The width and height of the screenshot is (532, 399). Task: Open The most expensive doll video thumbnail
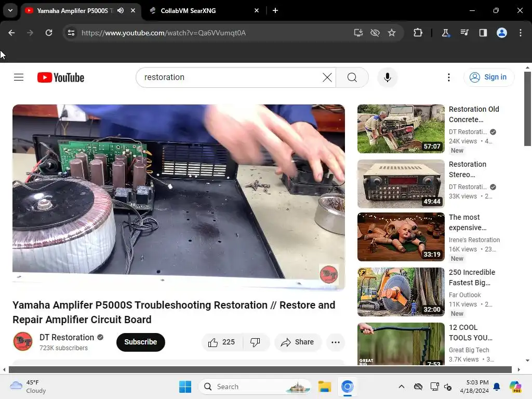pyautogui.click(x=401, y=237)
